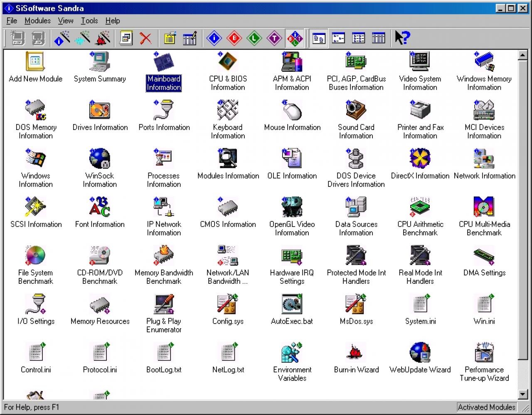Toggle the red benchmark modules filter
This screenshot has width=532, height=415.
[234, 38]
